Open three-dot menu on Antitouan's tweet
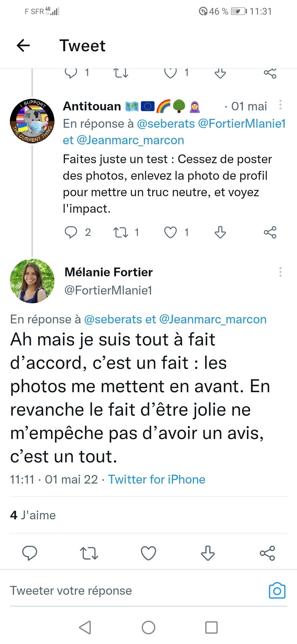 click(280, 105)
